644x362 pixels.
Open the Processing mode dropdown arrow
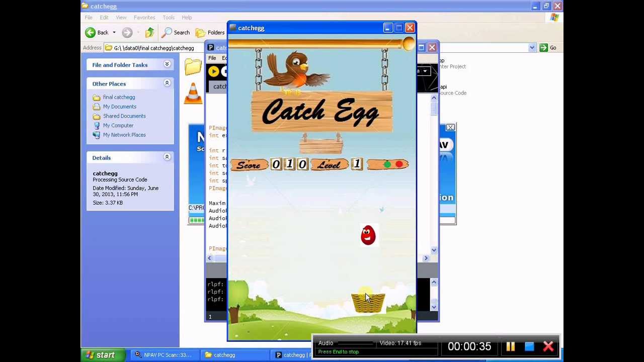coord(425,71)
